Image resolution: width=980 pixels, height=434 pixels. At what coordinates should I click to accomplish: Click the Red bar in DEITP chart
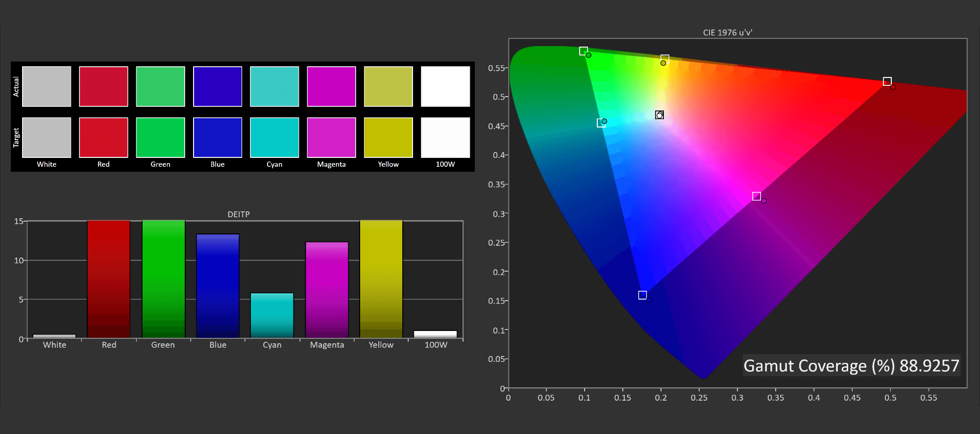click(109, 279)
